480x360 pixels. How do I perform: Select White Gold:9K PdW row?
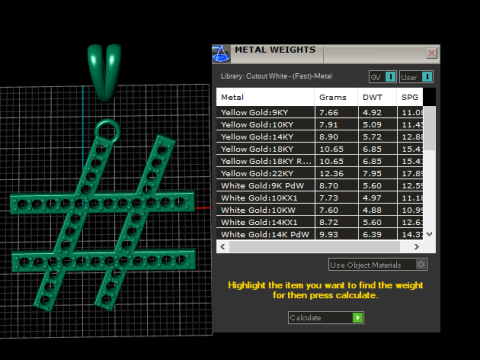coord(320,186)
